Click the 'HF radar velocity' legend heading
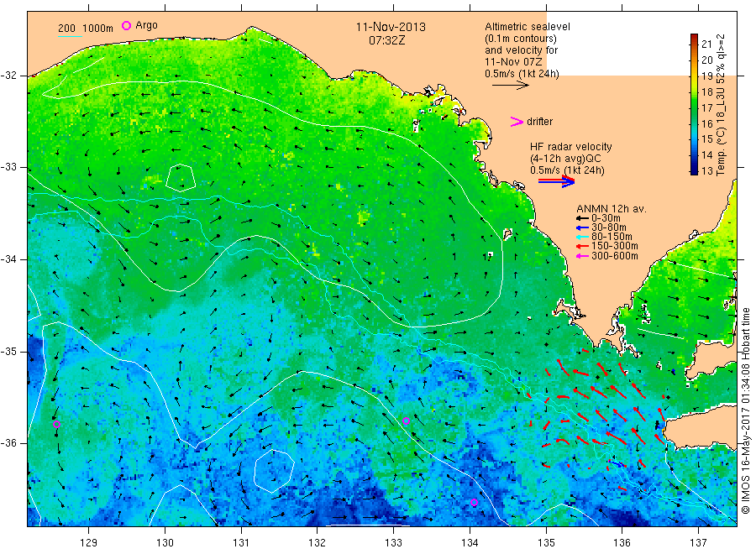The height and width of the screenshot is (554, 756). [x=571, y=147]
